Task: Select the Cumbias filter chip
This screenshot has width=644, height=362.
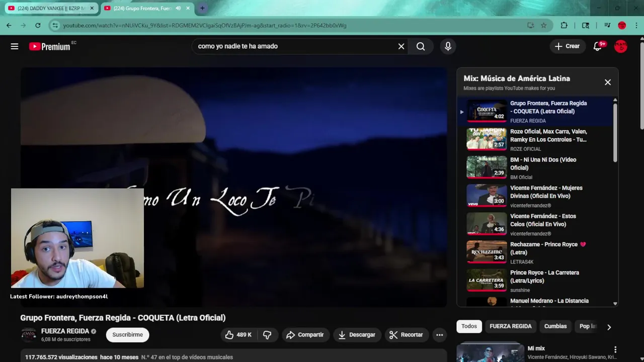Action: (555, 326)
